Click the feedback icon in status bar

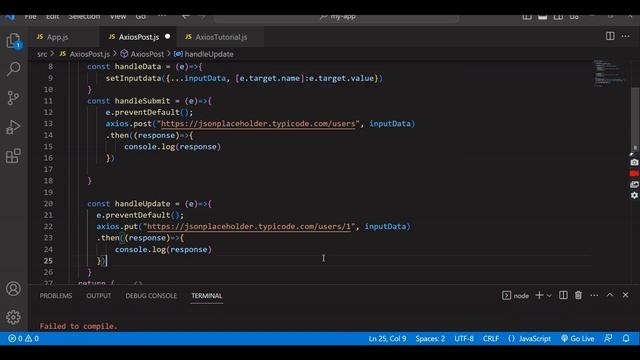pyautogui.click(x=608, y=338)
